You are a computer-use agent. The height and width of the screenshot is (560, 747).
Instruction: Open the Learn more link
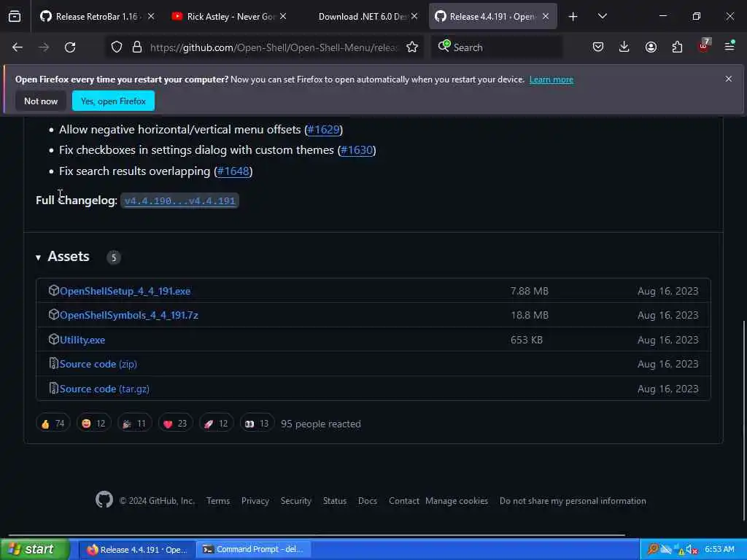[551, 79]
